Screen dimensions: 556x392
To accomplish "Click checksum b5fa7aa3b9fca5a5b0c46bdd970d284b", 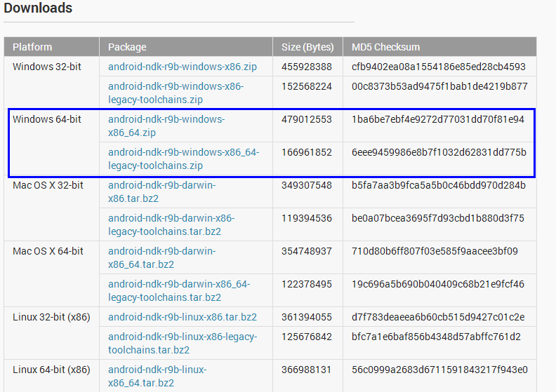I will (439, 185).
